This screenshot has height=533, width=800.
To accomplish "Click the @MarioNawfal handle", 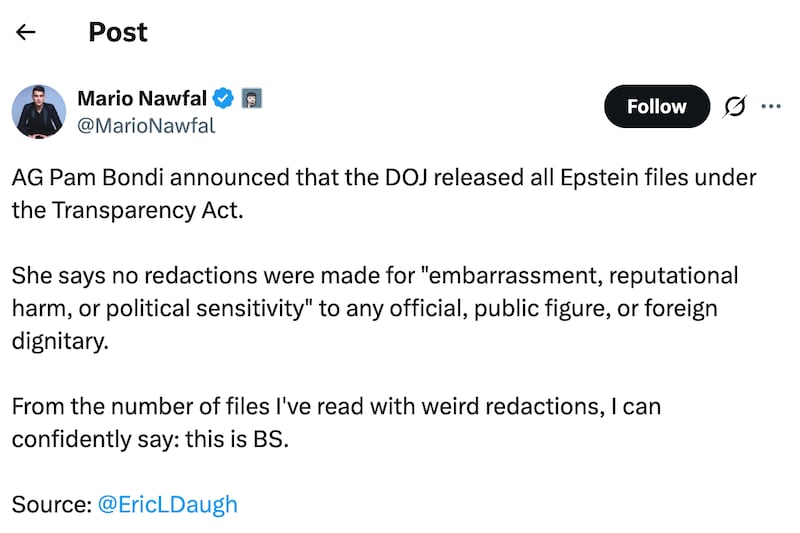I will (146, 126).
